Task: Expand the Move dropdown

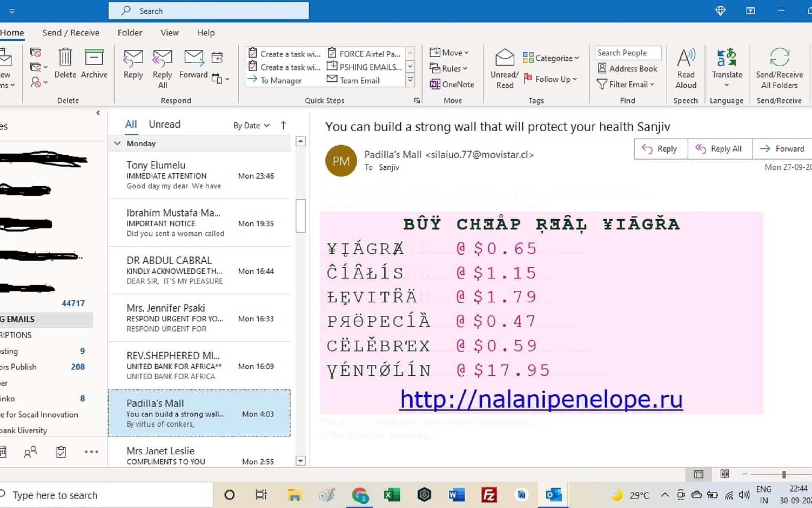Action: pos(449,52)
